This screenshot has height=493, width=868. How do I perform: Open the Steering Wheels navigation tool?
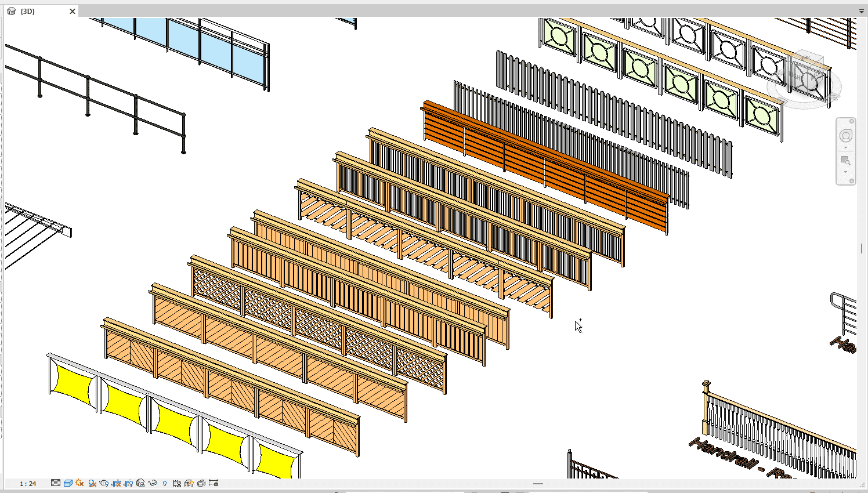tap(845, 136)
